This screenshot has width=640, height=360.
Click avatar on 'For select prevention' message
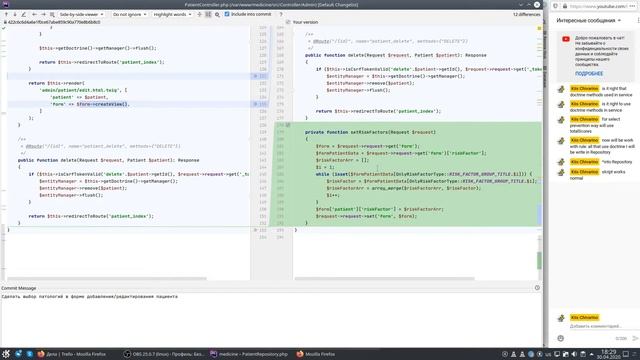(562, 120)
